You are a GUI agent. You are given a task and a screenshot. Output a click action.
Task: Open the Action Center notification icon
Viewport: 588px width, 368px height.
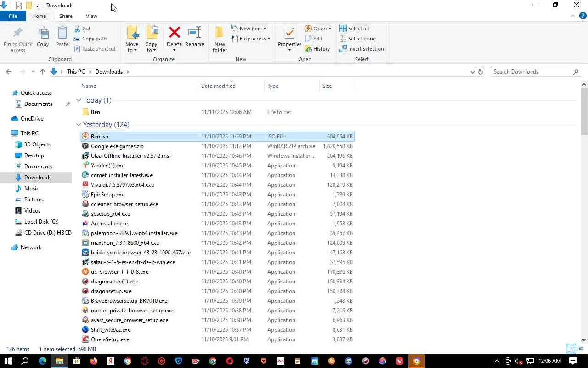[x=573, y=361]
